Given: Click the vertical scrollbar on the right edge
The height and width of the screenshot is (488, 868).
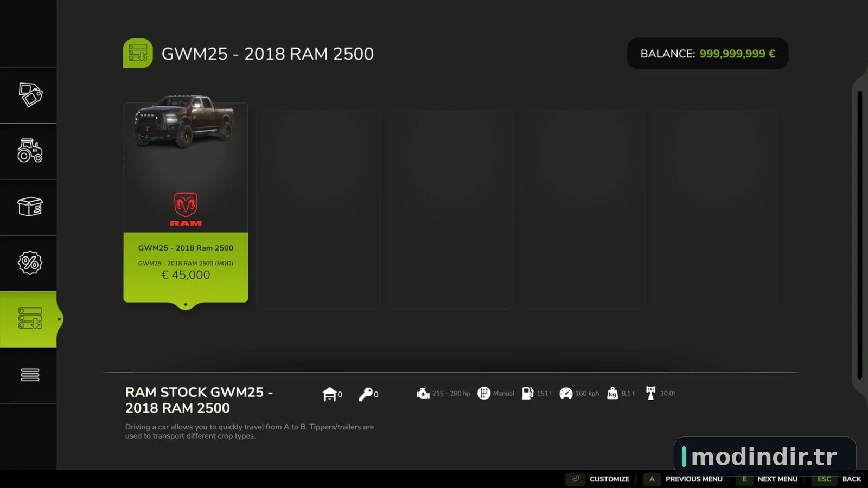Looking at the screenshot, I should [859, 235].
